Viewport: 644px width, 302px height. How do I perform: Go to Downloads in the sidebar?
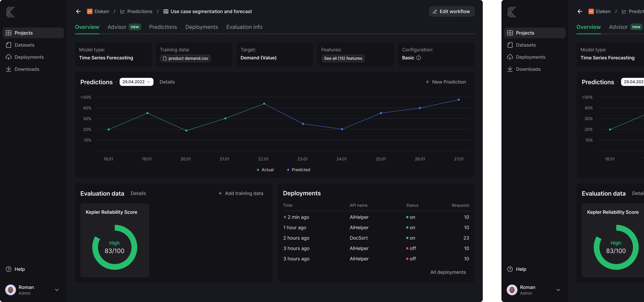coord(27,69)
